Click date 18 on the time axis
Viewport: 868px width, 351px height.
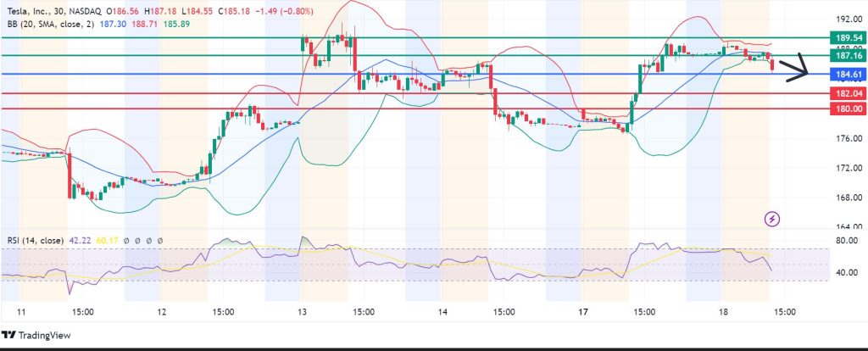(722, 312)
